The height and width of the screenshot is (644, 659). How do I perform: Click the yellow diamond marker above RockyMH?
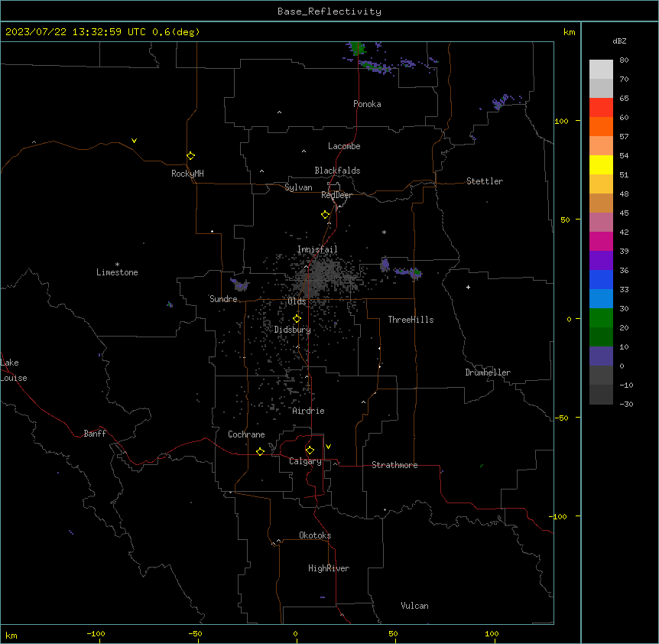[190, 156]
